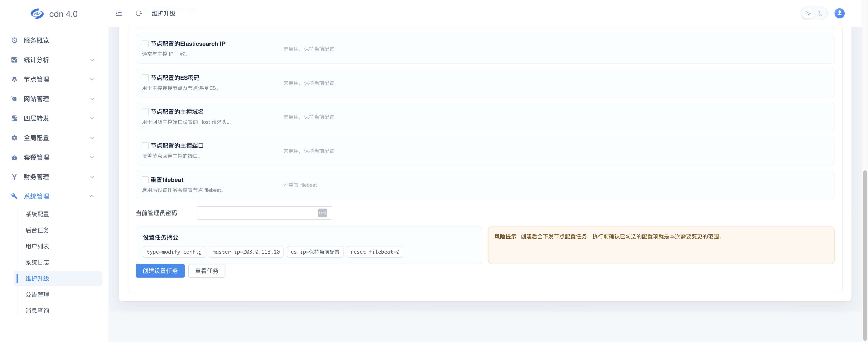Viewport: 868px width, 342px height.
Task: Click the reset_filebeat=0 summary tag
Action: (x=375, y=252)
